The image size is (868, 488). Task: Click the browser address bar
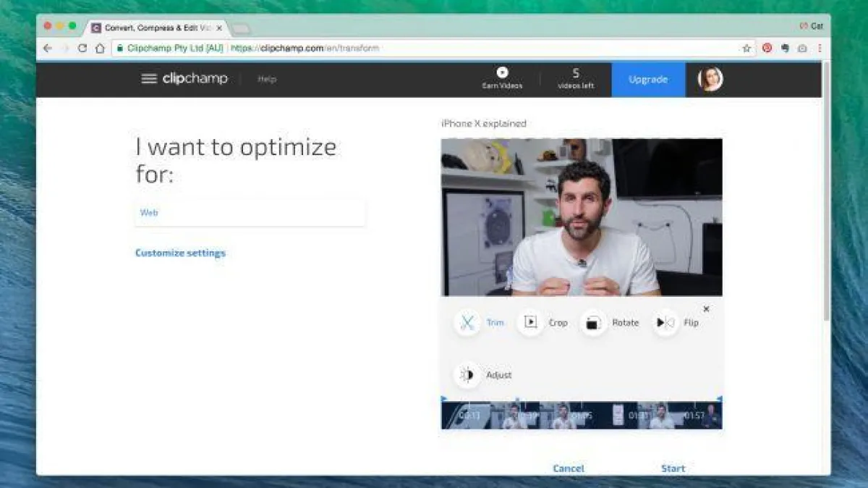(x=434, y=49)
